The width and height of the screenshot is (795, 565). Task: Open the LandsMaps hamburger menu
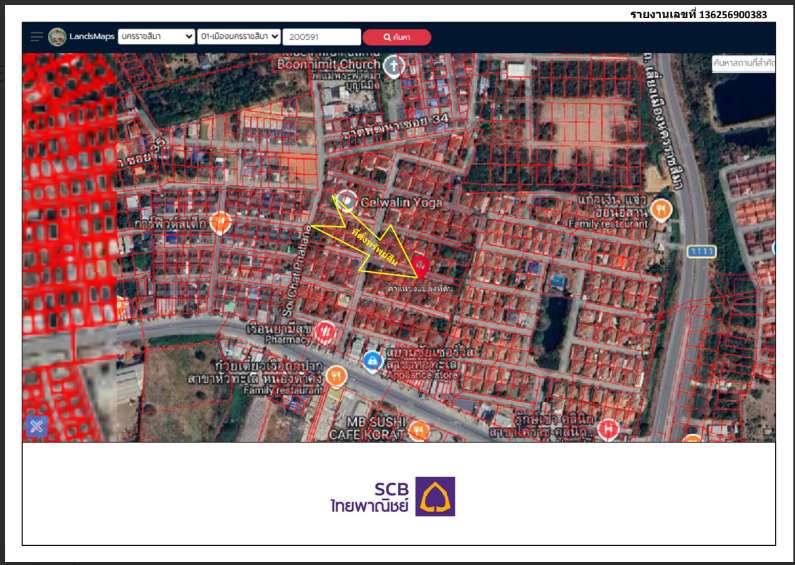[37, 37]
